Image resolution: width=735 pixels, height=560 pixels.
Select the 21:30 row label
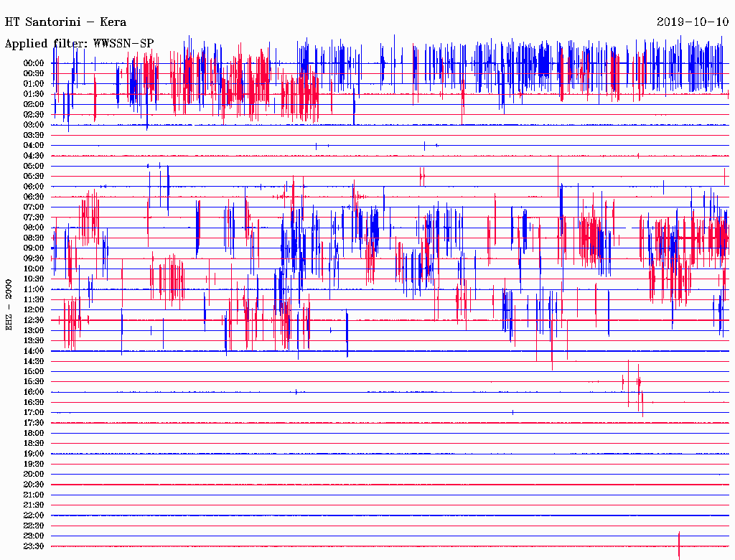34,505
